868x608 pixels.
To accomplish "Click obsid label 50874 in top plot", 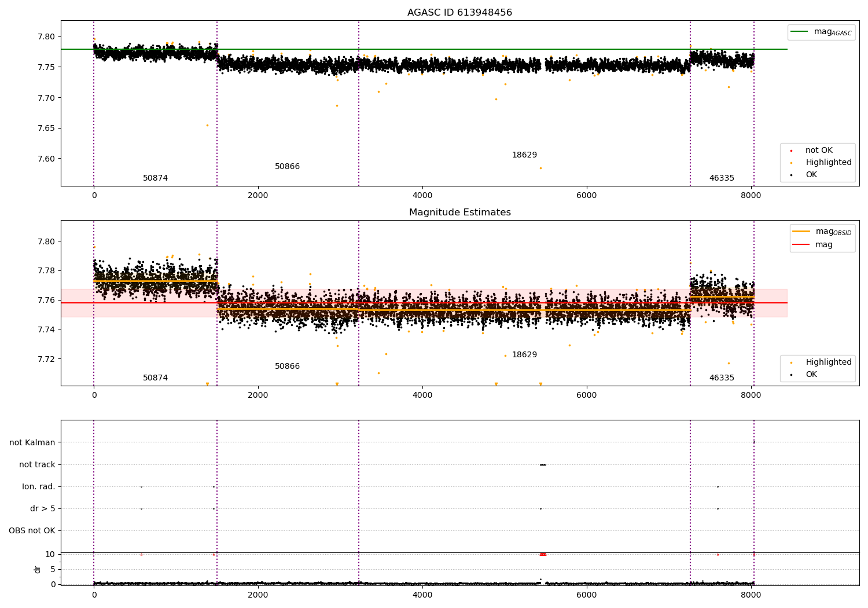I will coord(155,178).
